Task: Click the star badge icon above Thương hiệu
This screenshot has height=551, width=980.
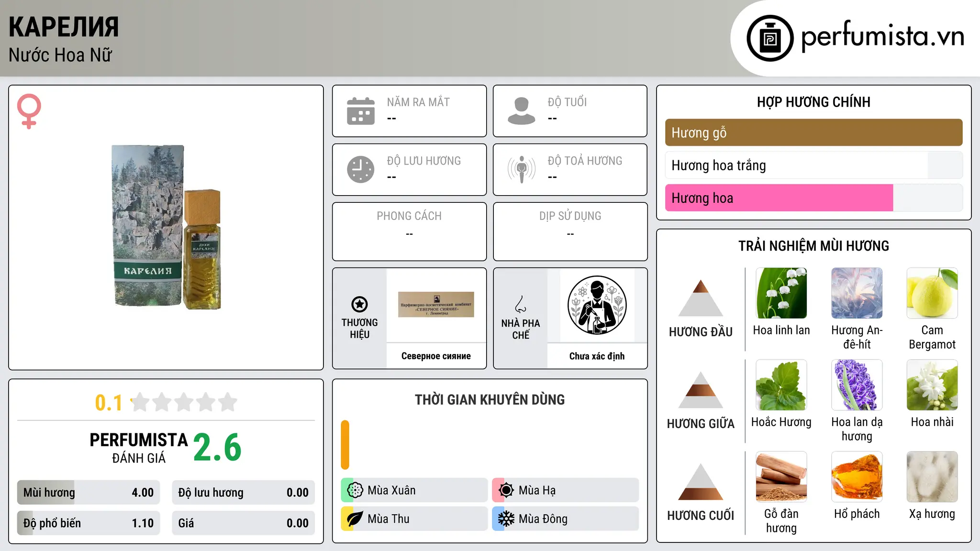Action: point(359,304)
